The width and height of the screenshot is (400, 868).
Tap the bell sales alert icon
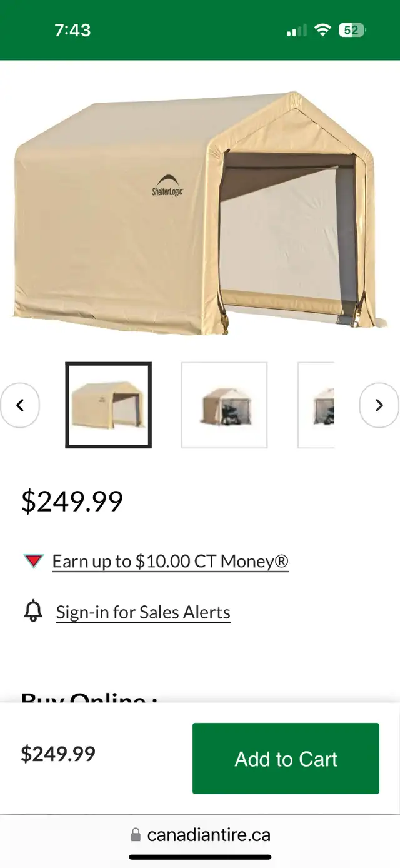click(x=33, y=611)
